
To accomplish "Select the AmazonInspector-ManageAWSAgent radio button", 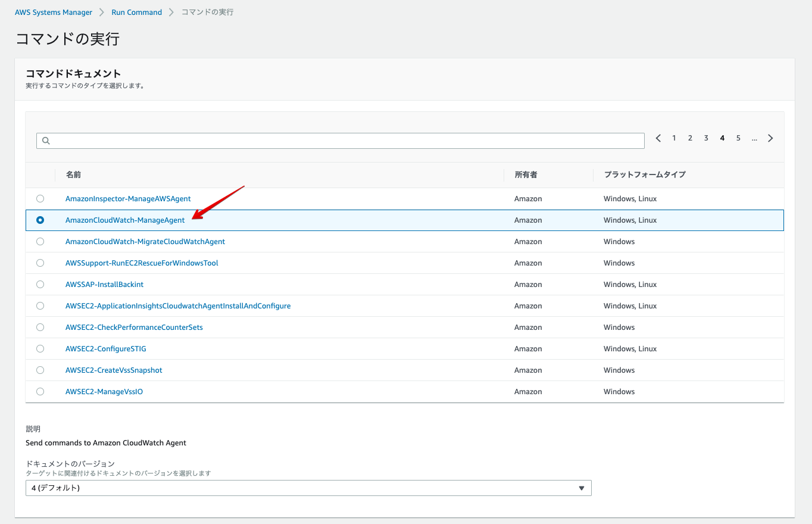I will pyautogui.click(x=40, y=198).
